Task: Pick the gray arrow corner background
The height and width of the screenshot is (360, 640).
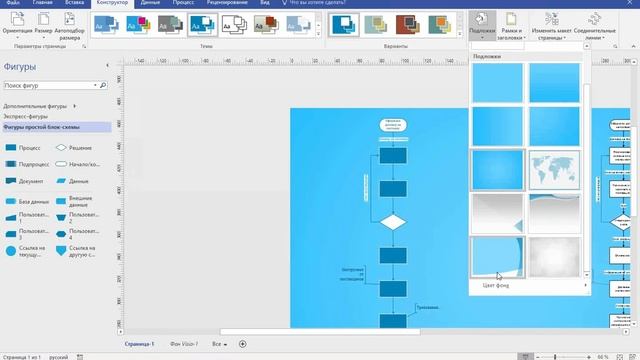Action: (497, 214)
